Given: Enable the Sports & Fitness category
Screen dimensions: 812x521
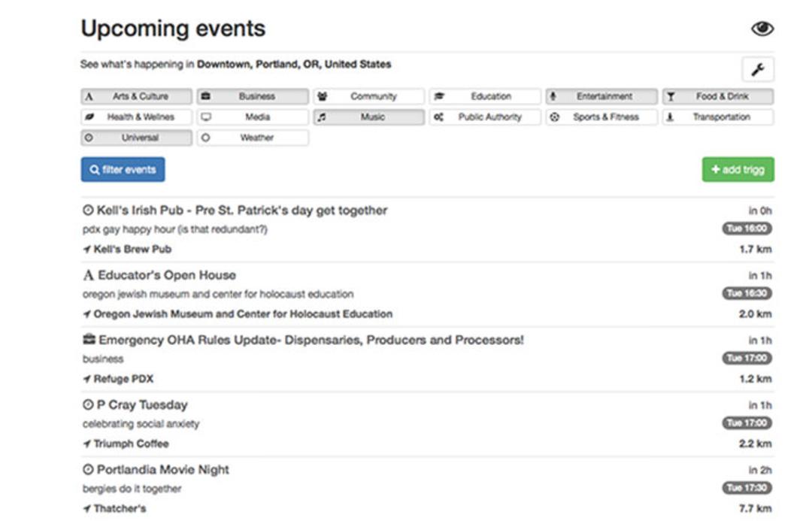Looking at the screenshot, I should pyautogui.click(x=601, y=117).
